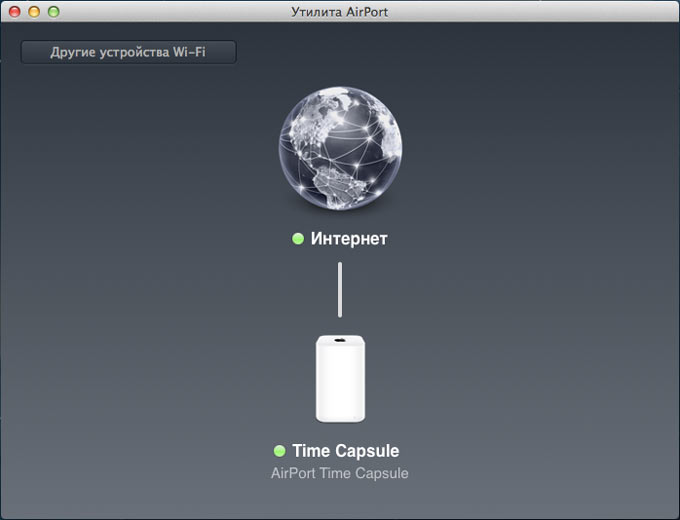Close the AirPort Utility window using the red button

pos(15,12)
